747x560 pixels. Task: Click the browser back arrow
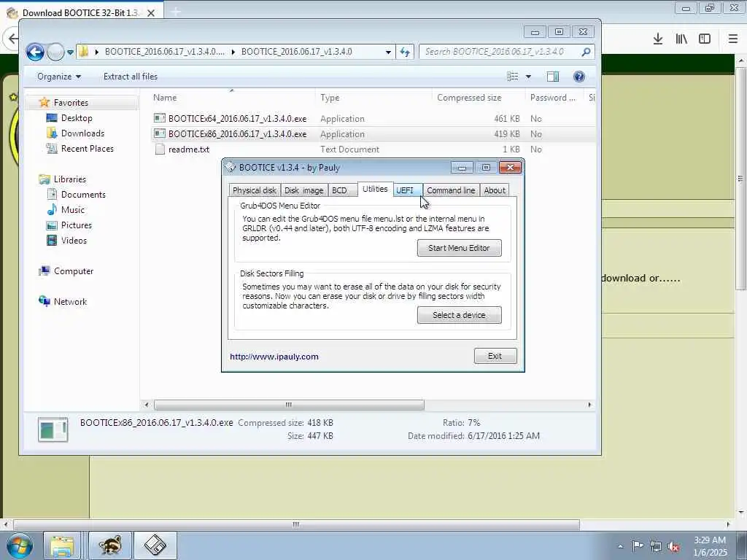12,39
